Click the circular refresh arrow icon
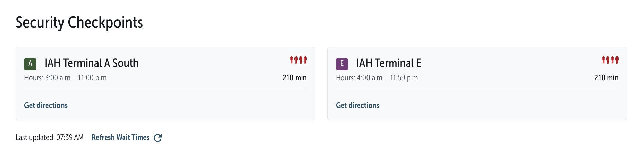644x158 pixels. coord(158,138)
